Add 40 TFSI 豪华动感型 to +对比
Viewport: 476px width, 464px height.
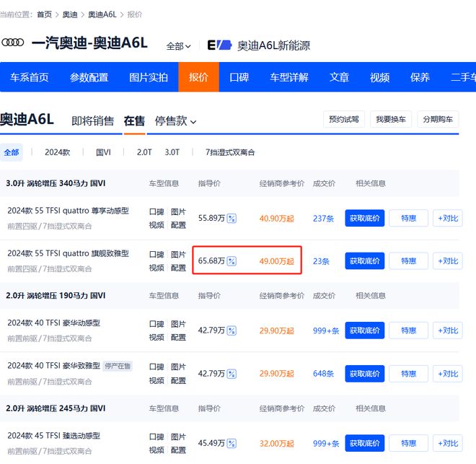pos(448,331)
